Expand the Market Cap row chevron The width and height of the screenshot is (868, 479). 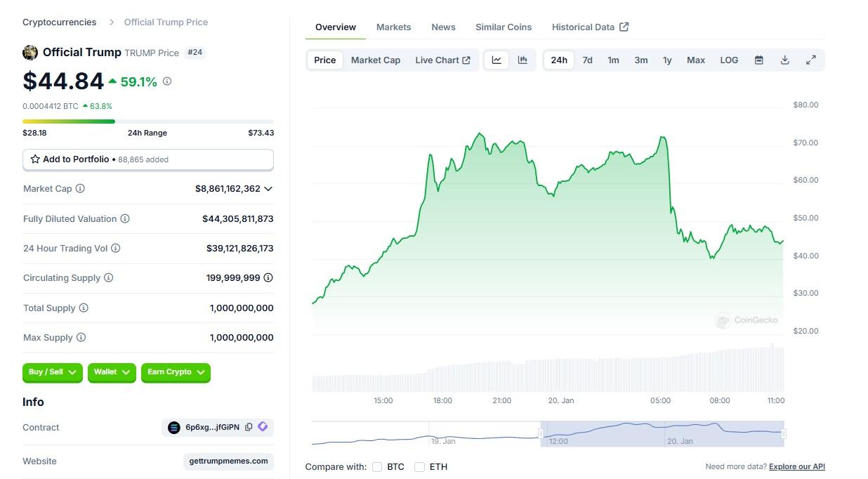(x=267, y=188)
